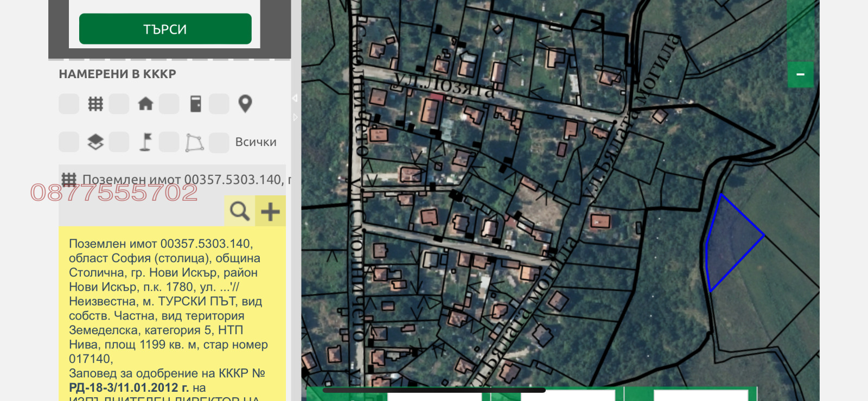
Task: Expand side panel with right arrow
Action: [296, 117]
